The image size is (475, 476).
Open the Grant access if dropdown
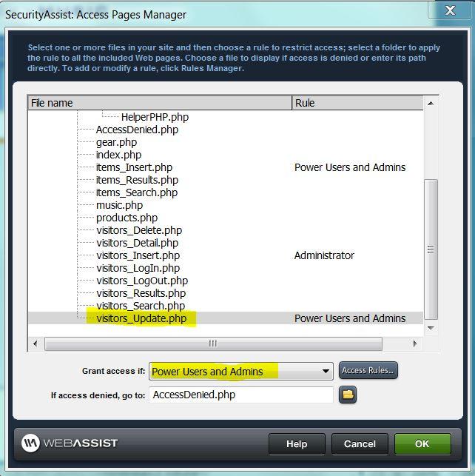pos(241,371)
